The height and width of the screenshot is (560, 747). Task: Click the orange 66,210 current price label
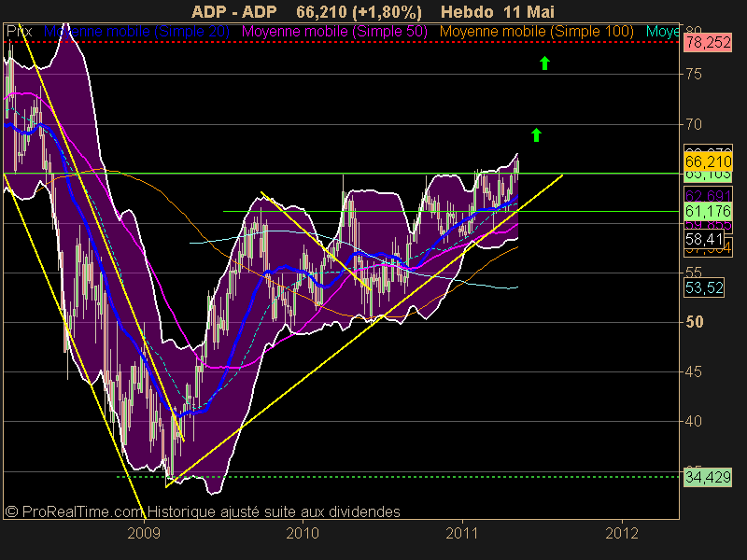(708, 161)
